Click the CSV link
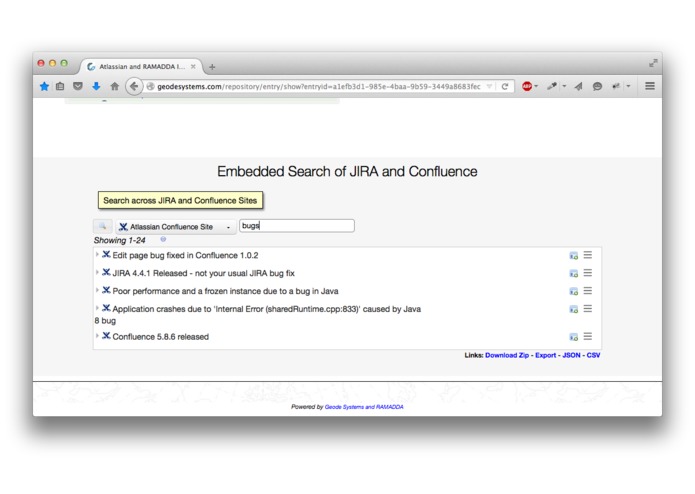This screenshot has height=494, width=695. pos(593,355)
